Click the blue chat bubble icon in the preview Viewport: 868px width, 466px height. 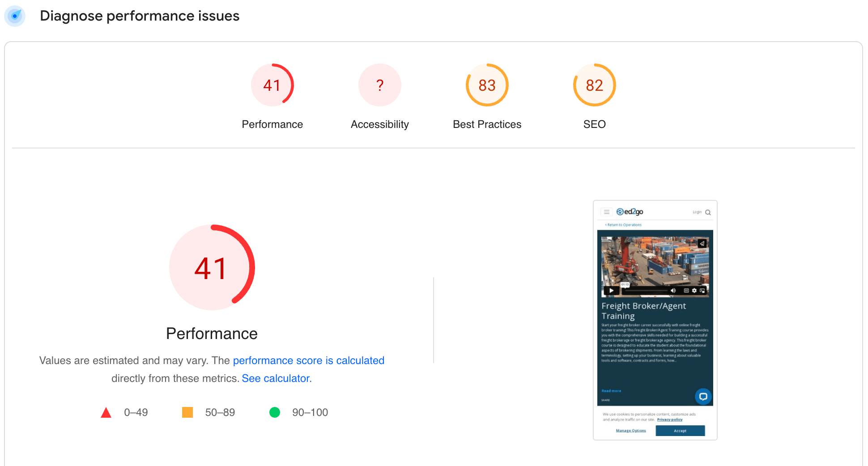703,396
